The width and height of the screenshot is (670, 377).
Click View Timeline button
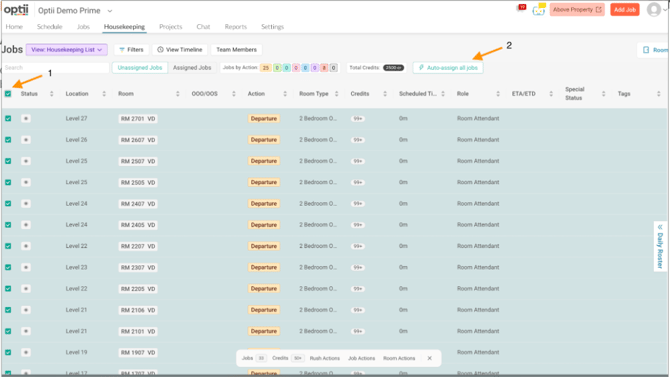tap(180, 50)
